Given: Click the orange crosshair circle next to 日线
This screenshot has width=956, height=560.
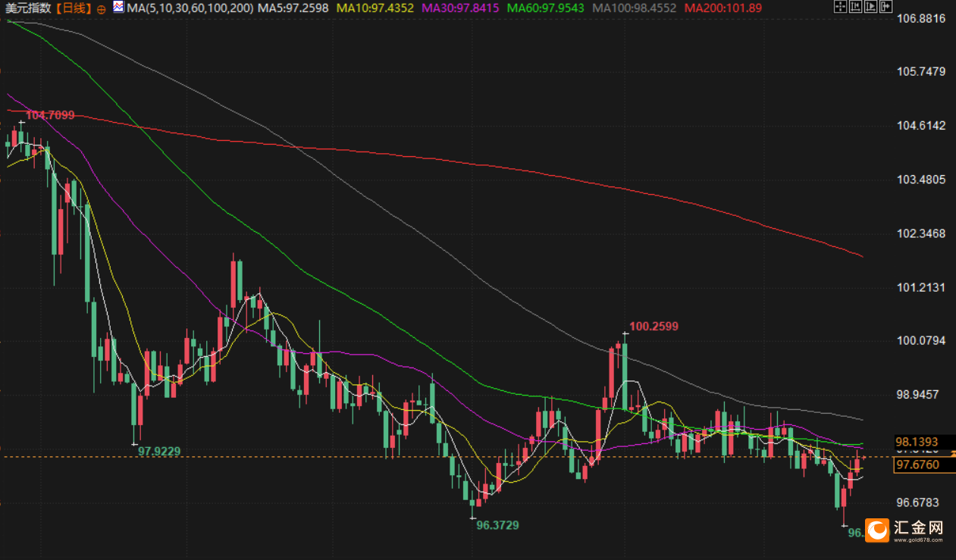Looking at the screenshot, I should 102,8.
